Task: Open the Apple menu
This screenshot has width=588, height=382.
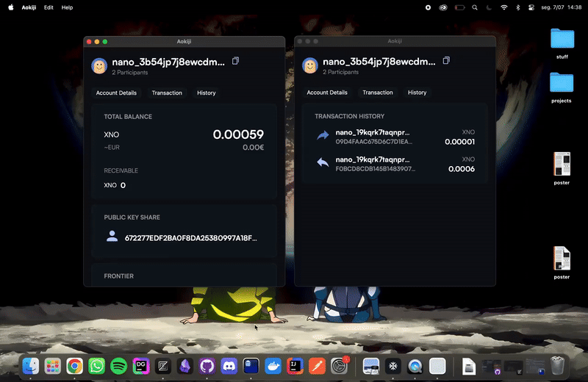Action: [x=11, y=7]
